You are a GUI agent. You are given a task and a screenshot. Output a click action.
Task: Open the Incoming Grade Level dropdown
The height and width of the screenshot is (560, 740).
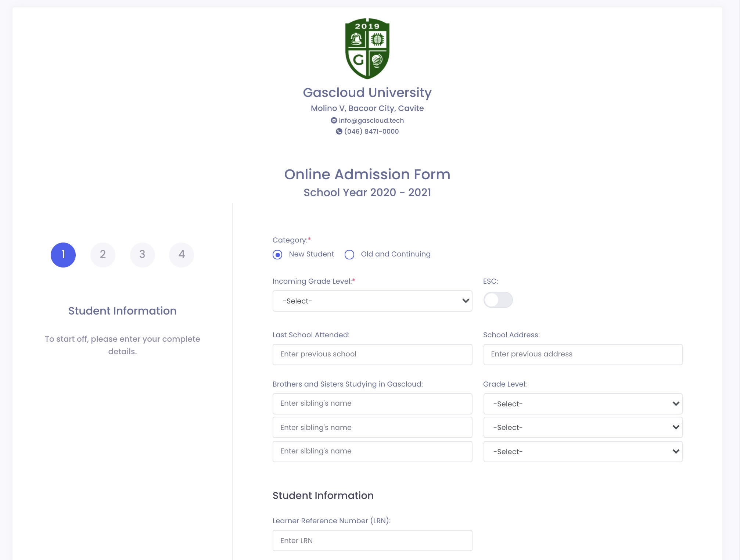[x=372, y=301]
